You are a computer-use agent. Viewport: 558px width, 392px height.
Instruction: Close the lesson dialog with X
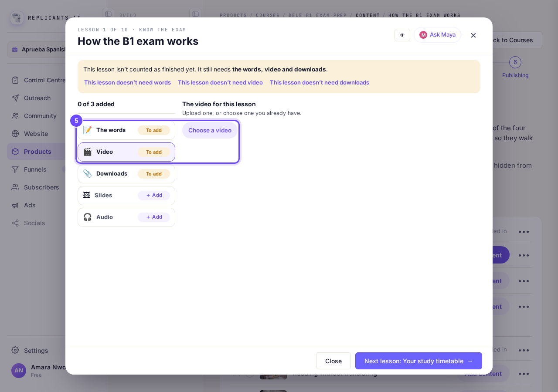point(473,35)
